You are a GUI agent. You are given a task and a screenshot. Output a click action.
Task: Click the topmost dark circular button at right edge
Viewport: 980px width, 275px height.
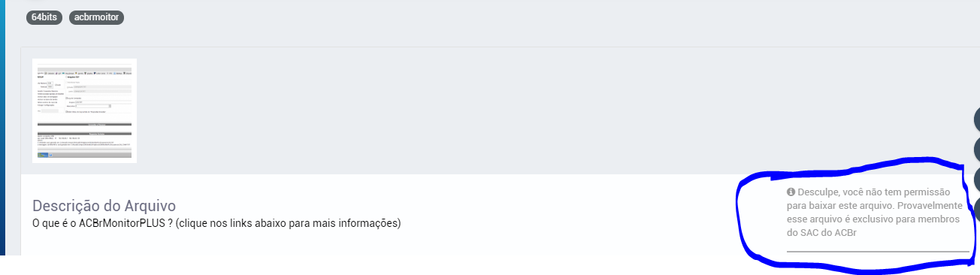point(976,119)
